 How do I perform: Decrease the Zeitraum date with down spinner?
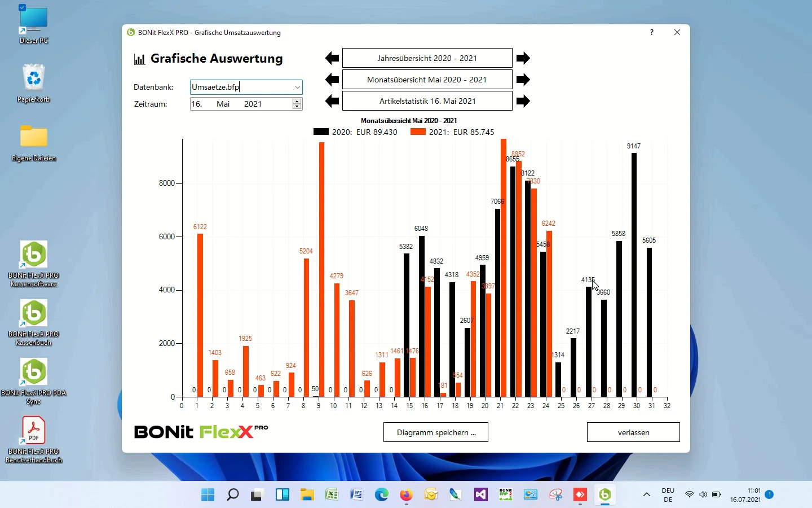[x=297, y=107]
